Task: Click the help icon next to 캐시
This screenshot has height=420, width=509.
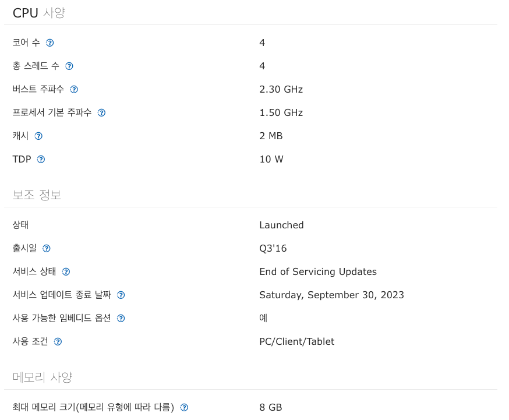Action: click(38, 136)
